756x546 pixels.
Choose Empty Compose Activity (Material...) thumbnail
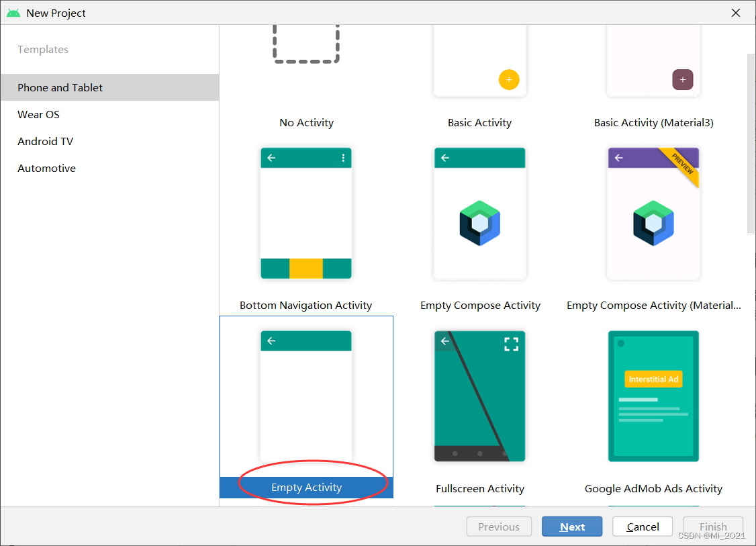coord(653,213)
